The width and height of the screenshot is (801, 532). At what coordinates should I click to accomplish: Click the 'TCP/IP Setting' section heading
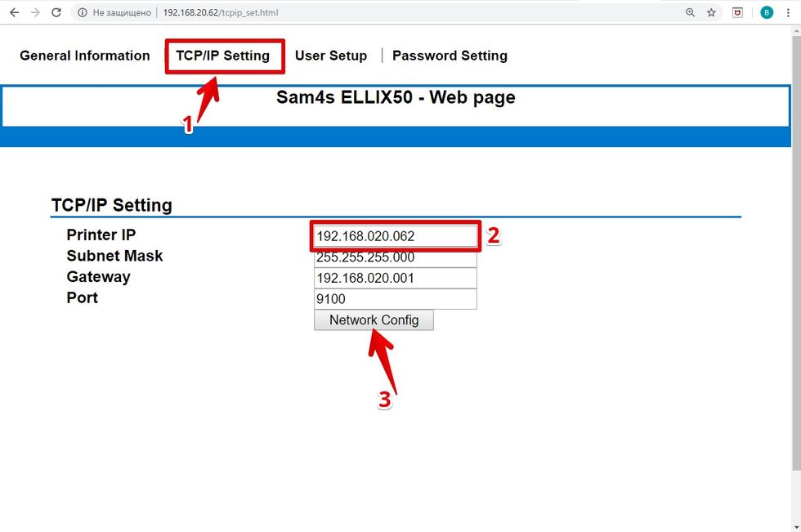(x=112, y=205)
